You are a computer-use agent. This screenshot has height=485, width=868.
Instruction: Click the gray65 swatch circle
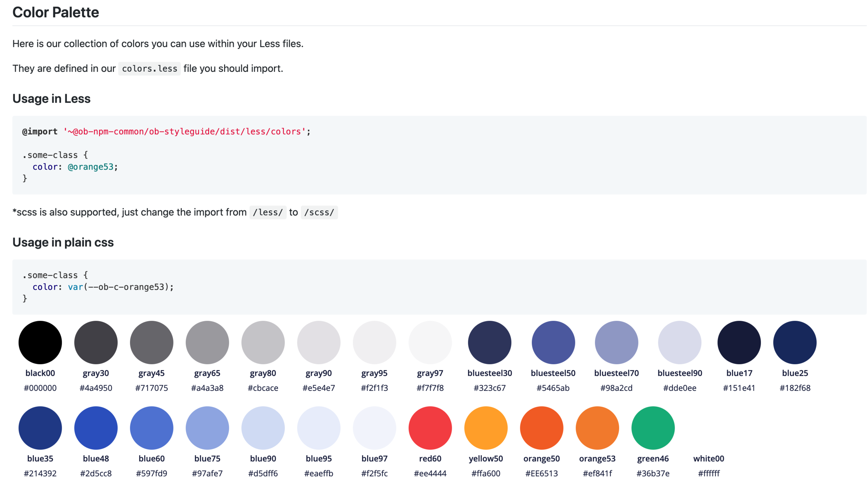207,342
